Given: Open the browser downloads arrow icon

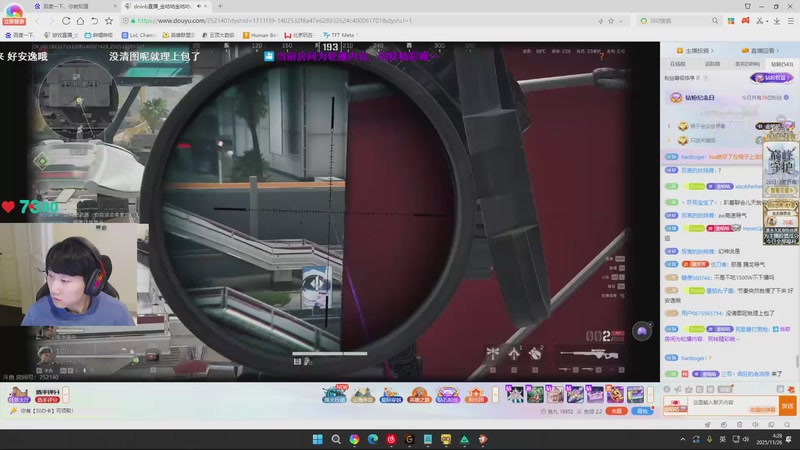Looking at the screenshot, I should [x=777, y=21].
